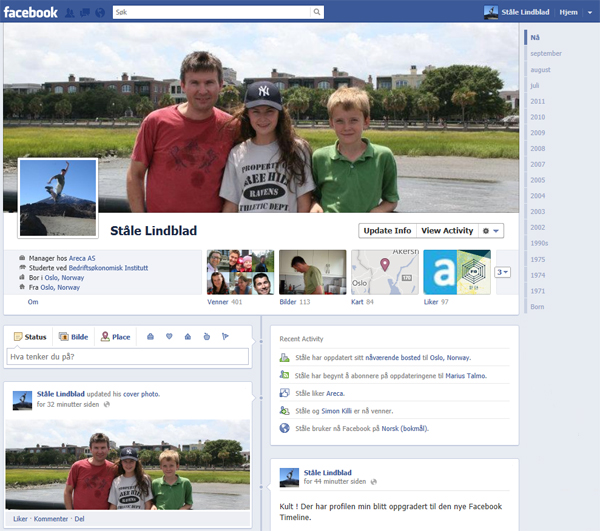Click the Venner 401 link

click(224, 302)
